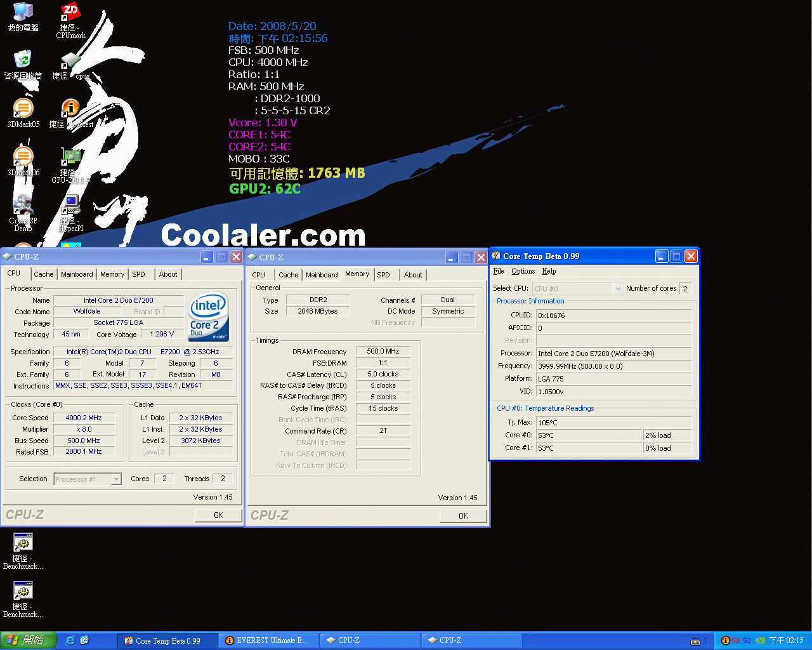Screen dimensions: 812x650
Task: Open the Memory tab in the CPU-Z processor window
Action: [112, 274]
